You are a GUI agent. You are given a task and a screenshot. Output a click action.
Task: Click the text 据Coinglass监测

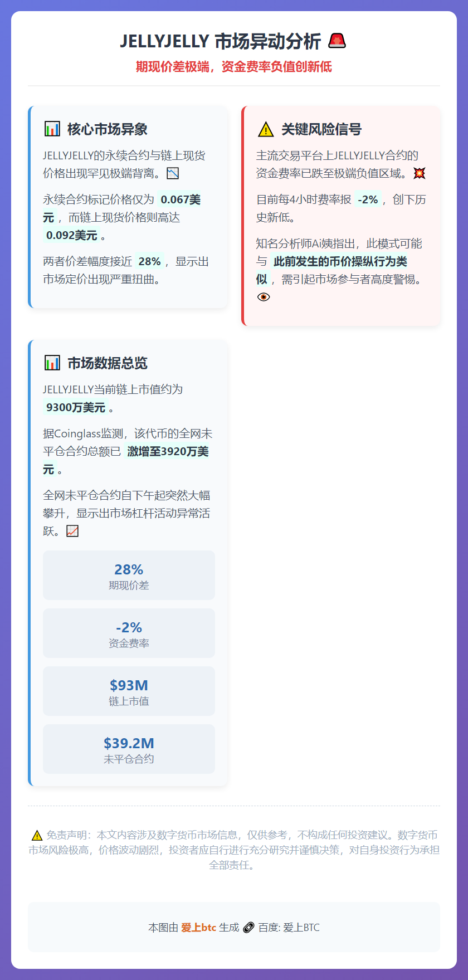tap(85, 434)
